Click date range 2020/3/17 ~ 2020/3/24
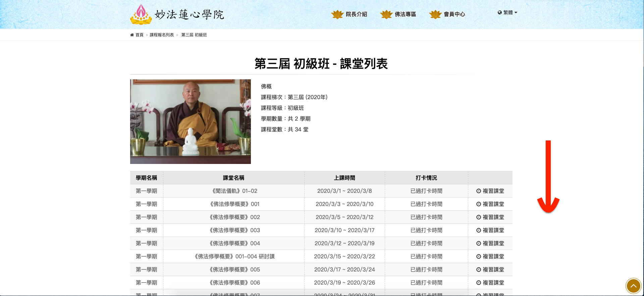Screen dimensions: 644x296 click(x=344, y=269)
